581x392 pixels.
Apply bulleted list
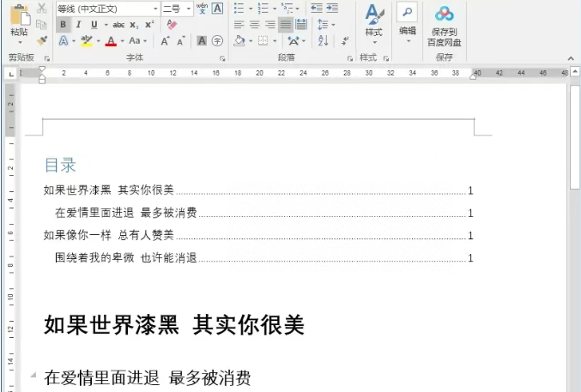[239, 9]
